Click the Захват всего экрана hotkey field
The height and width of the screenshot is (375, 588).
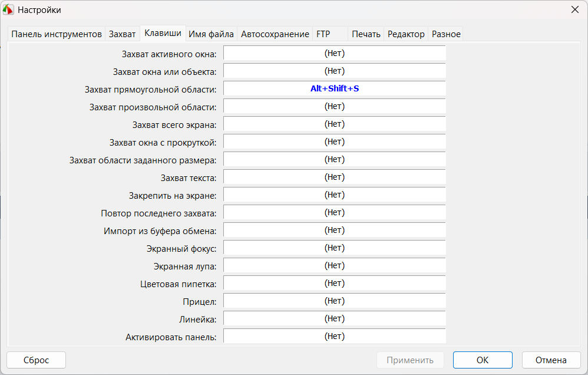(x=335, y=123)
